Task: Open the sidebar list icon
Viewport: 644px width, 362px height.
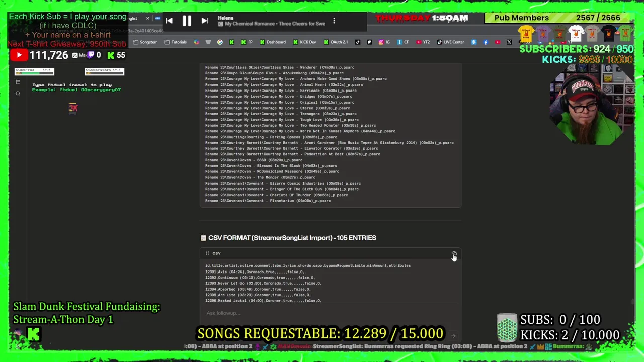Action: (x=18, y=82)
